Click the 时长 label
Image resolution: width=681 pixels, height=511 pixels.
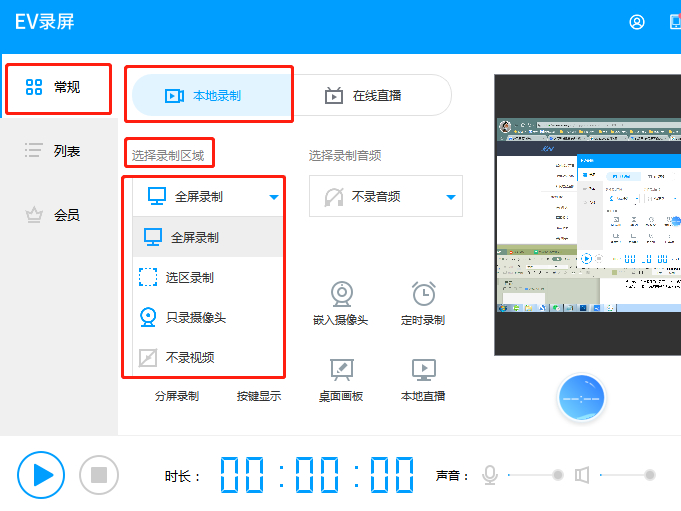click(x=182, y=476)
